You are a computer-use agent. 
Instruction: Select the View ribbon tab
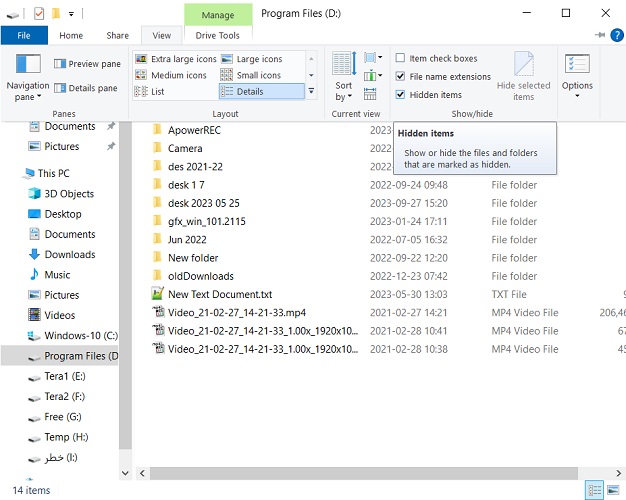pos(161,36)
